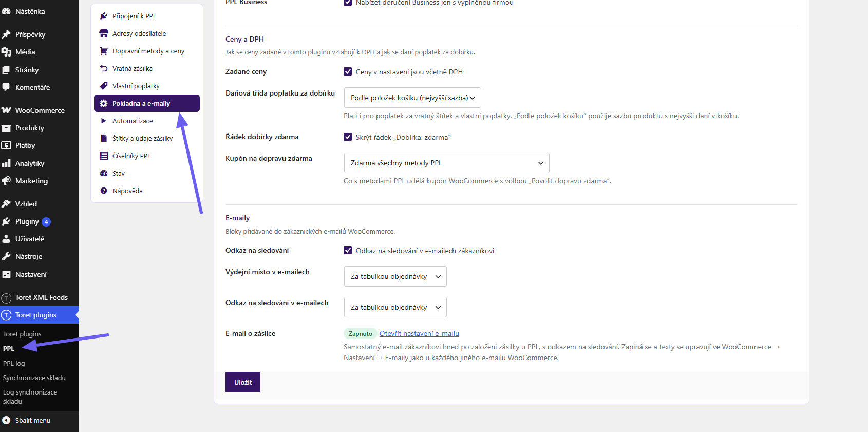Click the Marketing megaphone icon
The image size is (868, 432).
6,181
